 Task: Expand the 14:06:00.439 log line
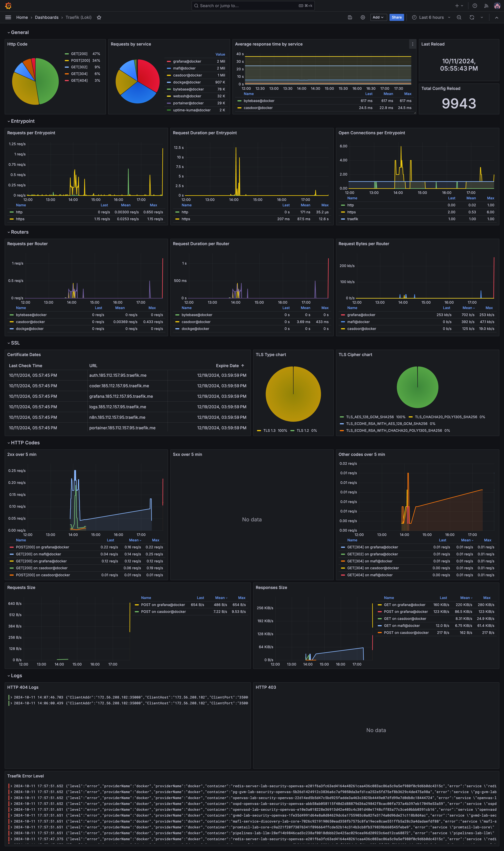11,703
